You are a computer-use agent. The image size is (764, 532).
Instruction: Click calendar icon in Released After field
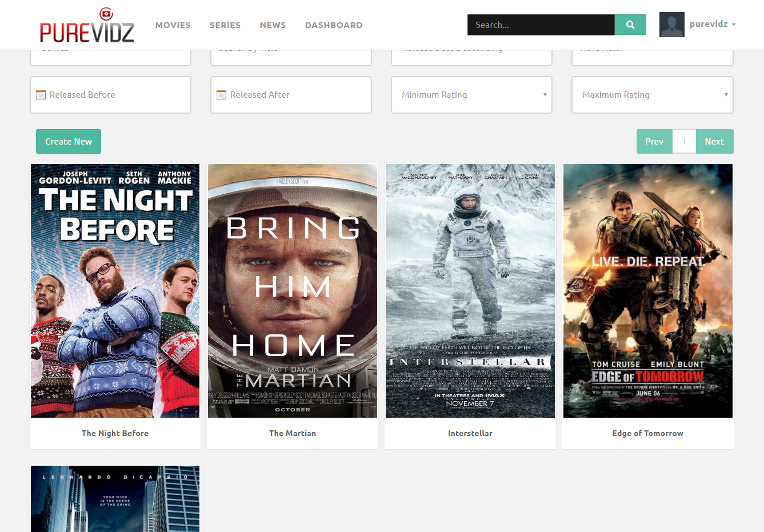[x=221, y=95]
